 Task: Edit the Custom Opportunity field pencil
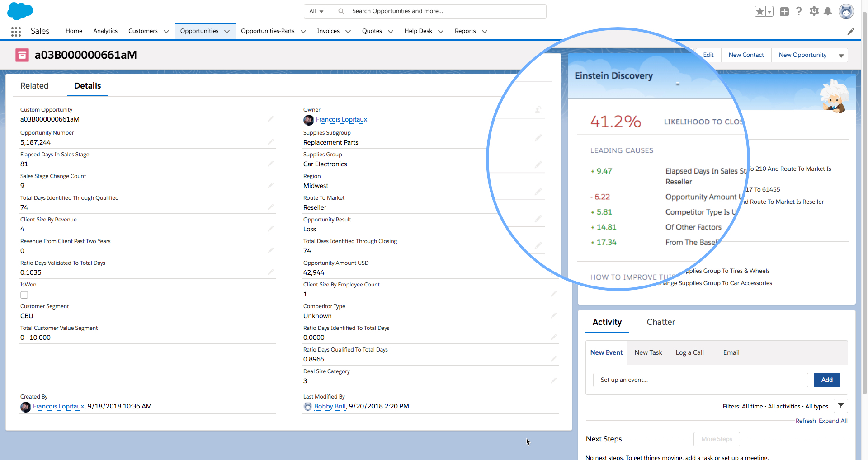[x=270, y=119]
